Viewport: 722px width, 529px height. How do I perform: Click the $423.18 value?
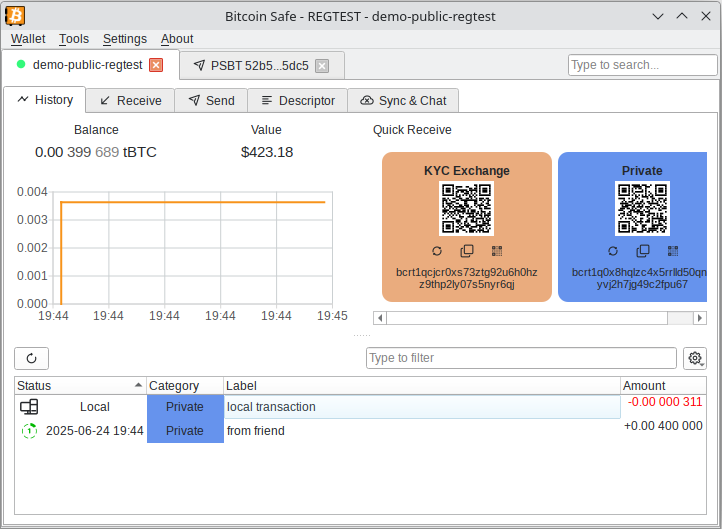(x=267, y=152)
